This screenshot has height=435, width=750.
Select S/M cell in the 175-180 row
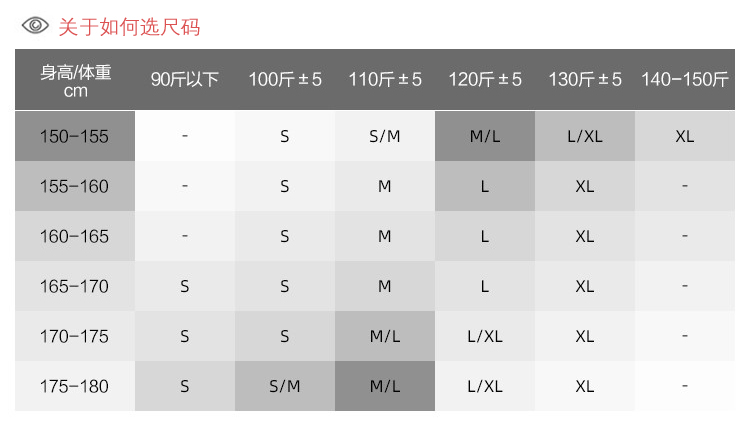285,386
